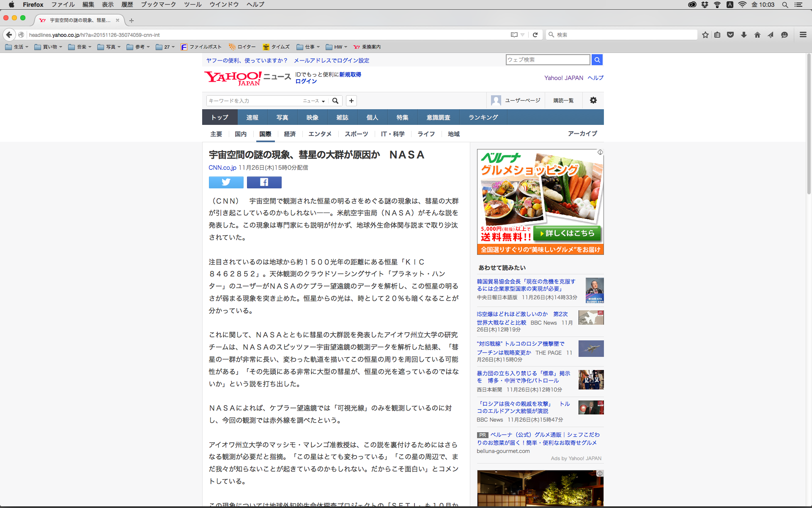Reload the page with refresh icon
This screenshot has height=508, width=812.
pyautogui.click(x=535, y=35)
